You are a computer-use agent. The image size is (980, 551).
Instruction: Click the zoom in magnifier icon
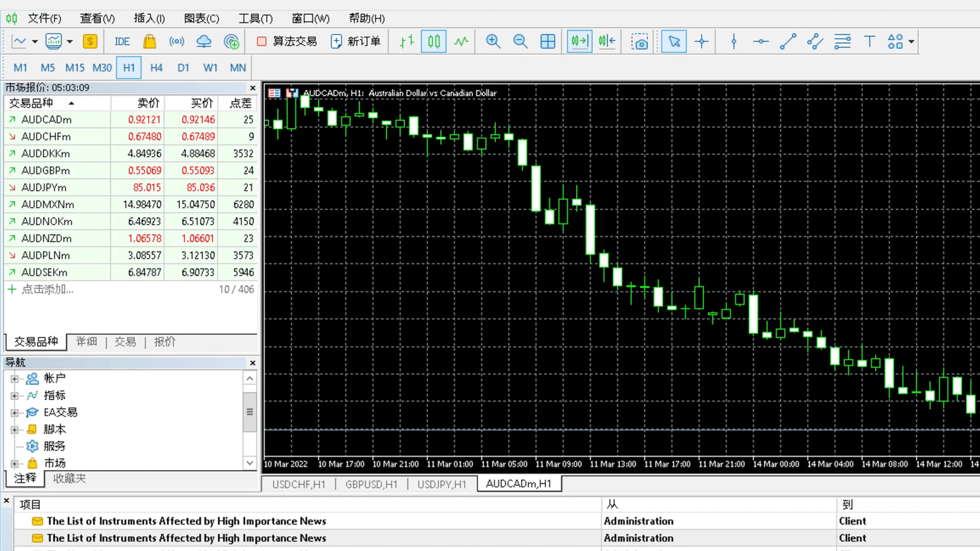pos(493,41)
